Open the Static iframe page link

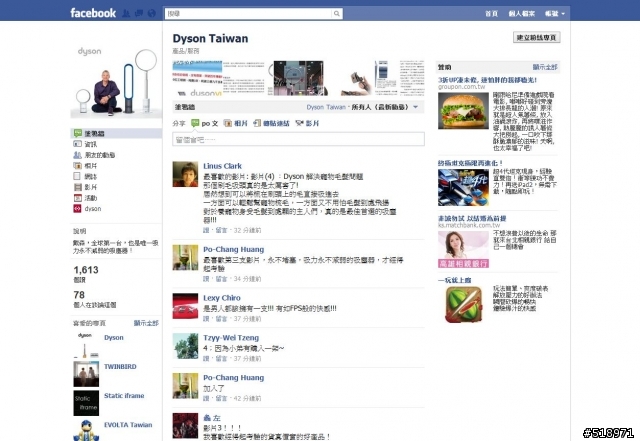point(124,396)
